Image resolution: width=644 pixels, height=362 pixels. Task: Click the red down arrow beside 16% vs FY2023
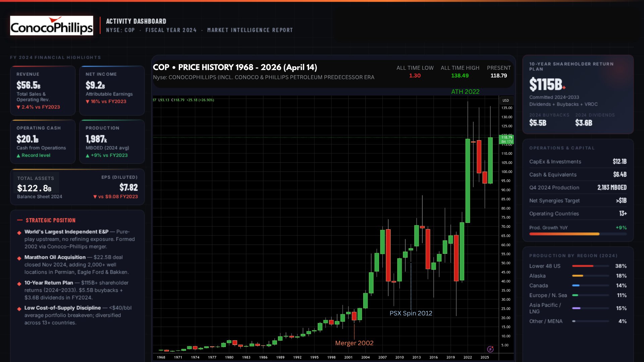point(88,102)
